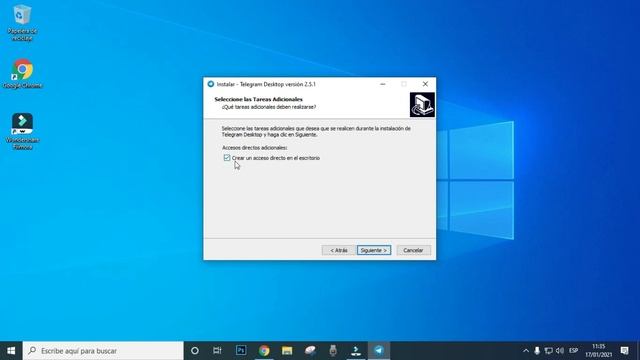Click the 'Accesos directos adicionales:' label

(x=255, y=147)
